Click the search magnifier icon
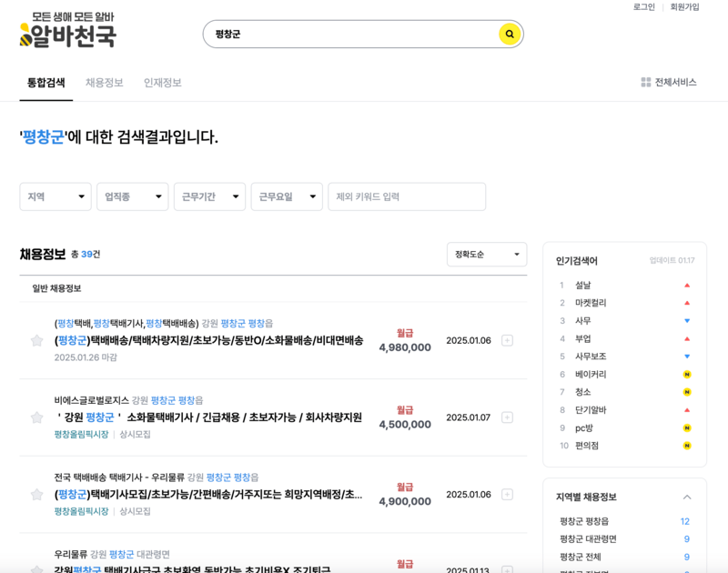The width and height of the screenshot is (728, 573). tap(508, 35)
